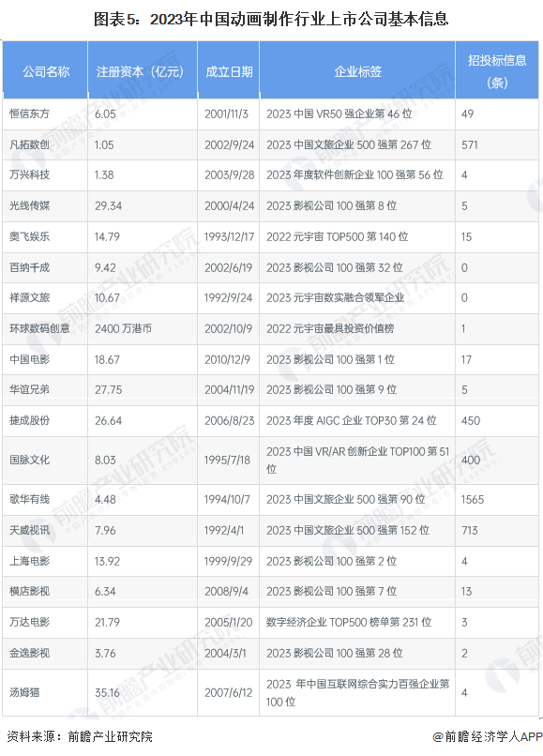Click tag '2023 年度 AIGC 企业 TOP30 第 24 位'
The height and width of the screenshot is (756, 543).
(351, 420)
